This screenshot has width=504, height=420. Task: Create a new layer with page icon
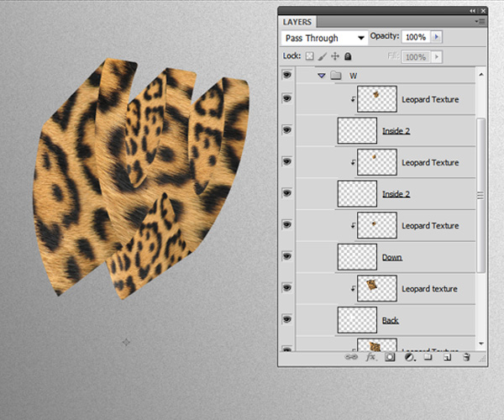pyautogui.click(x=448, y=357)
